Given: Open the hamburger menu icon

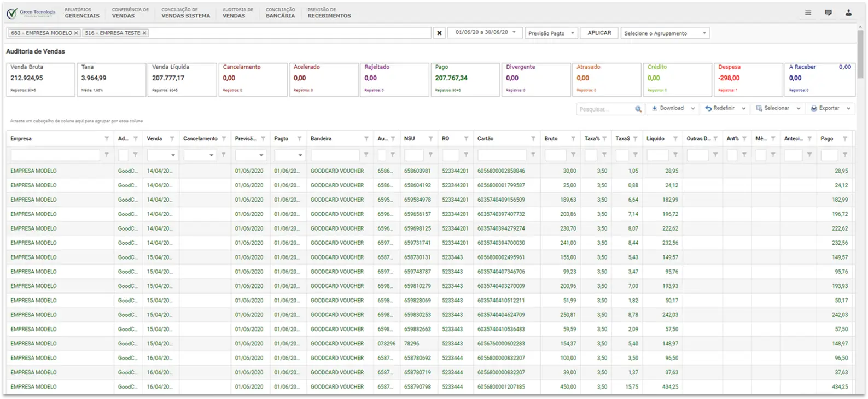Looking at the screenshot, I should pyautogui.click(x=808, y=13).
